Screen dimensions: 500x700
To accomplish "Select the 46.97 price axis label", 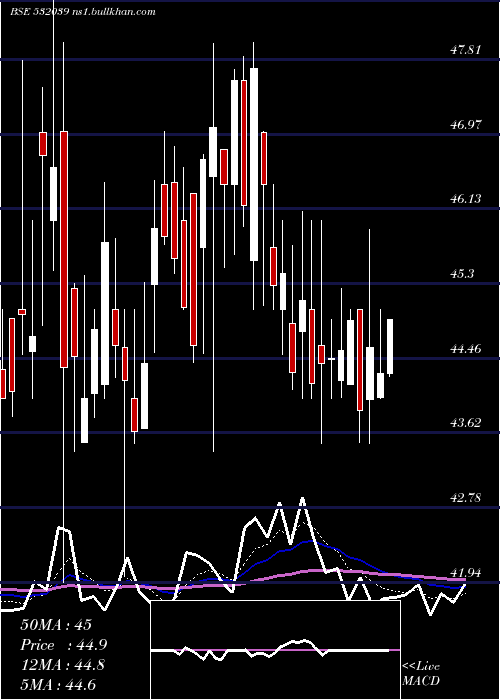I will [466, 125].
